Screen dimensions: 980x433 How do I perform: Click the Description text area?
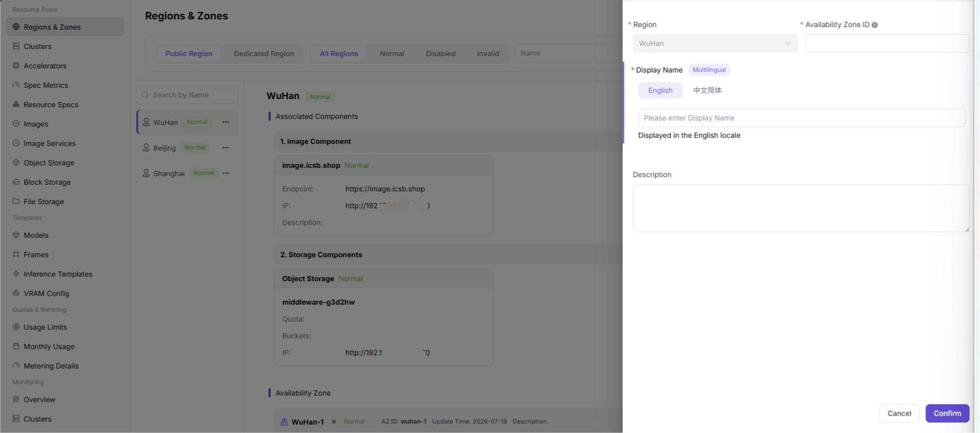coord(801,208)
